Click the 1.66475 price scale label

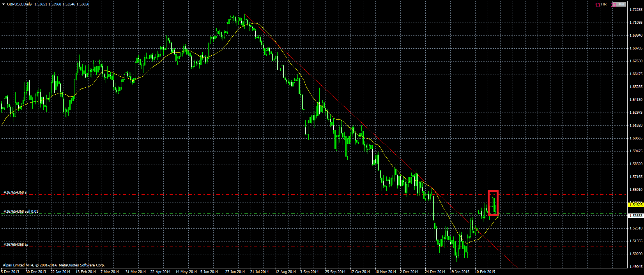click(636, 74)
